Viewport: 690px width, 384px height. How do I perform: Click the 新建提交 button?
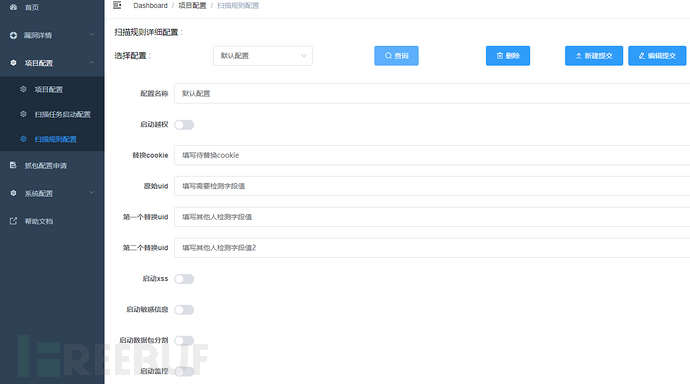point(594,56)
